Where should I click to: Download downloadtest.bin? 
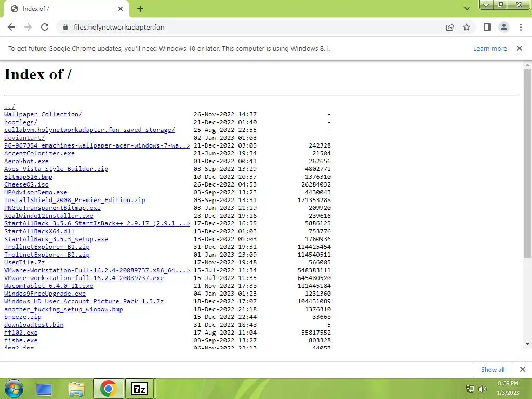coord(34,325)
